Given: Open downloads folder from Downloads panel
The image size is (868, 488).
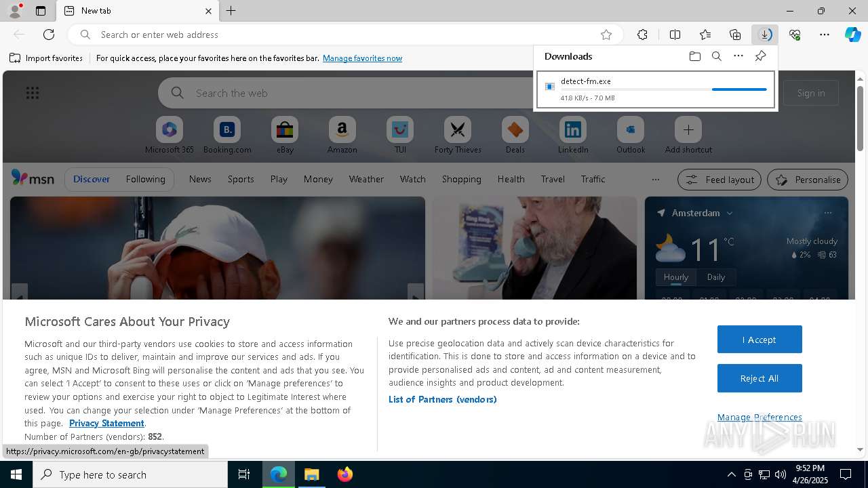Looking at the screenshot, I should pyautogui.click(x=694, y=56).
